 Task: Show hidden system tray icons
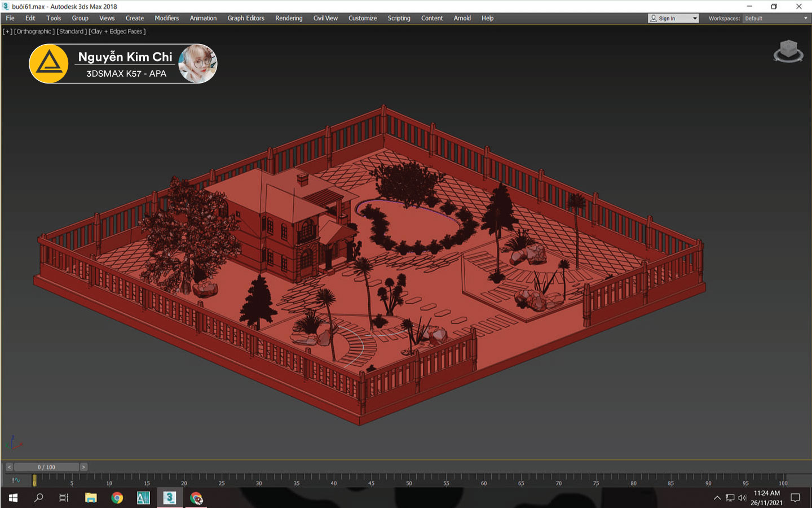[x=717, y=498]
